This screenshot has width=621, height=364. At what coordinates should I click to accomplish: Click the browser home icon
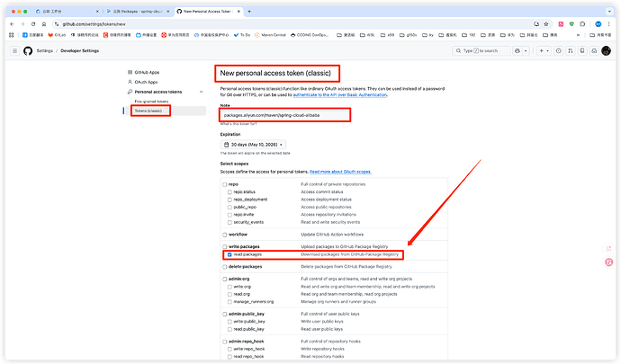coord(44,24)
